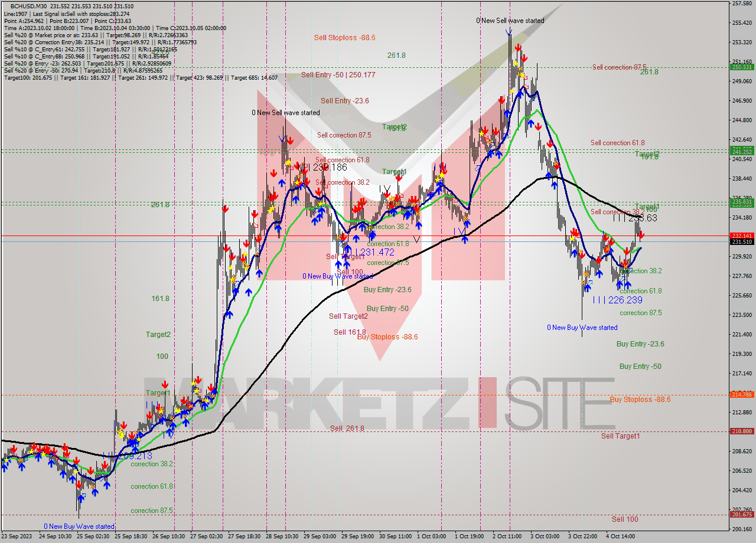This screenshot has width=756, height=543.
Task: Click the 'Sell Stoploss -88.6' chart label
Action: [344, 37]
